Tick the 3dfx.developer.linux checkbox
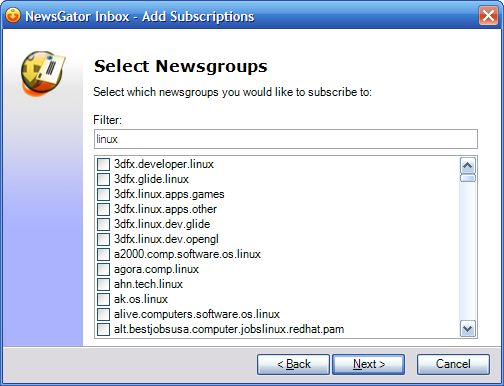The width and height of the screenshot is (504, 386). pos(103,164)
